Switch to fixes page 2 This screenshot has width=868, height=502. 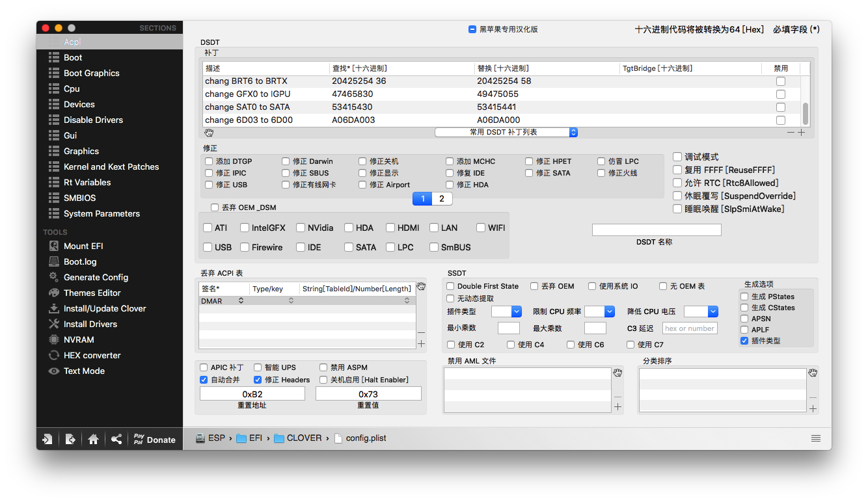click(442, 198)
